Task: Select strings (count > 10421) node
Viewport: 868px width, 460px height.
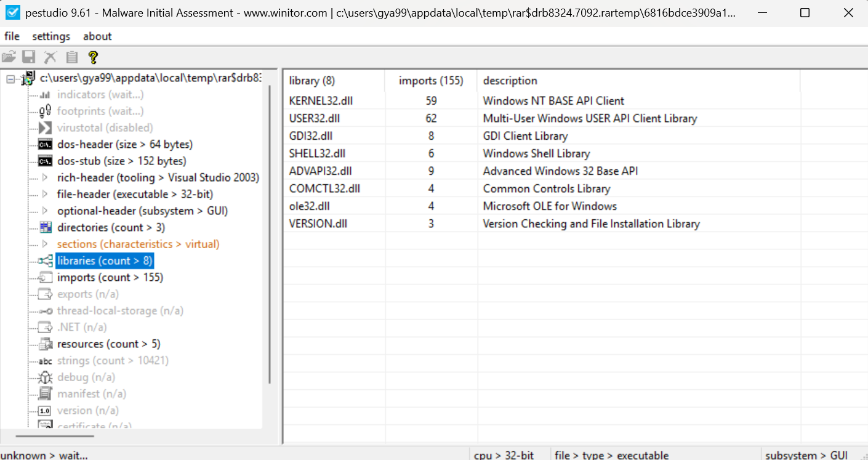Action: tap(113, 361)
